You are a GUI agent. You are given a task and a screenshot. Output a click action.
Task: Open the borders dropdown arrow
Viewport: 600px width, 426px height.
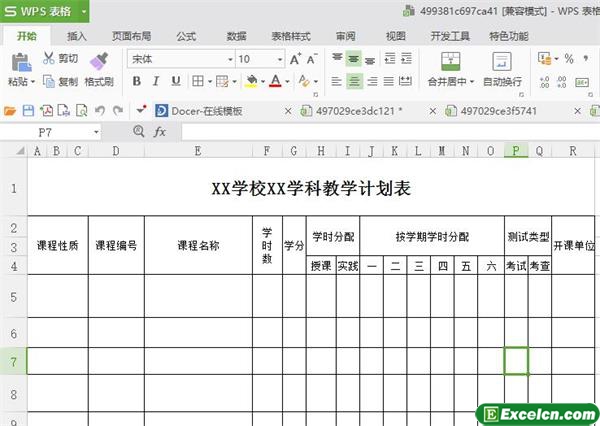210,82
